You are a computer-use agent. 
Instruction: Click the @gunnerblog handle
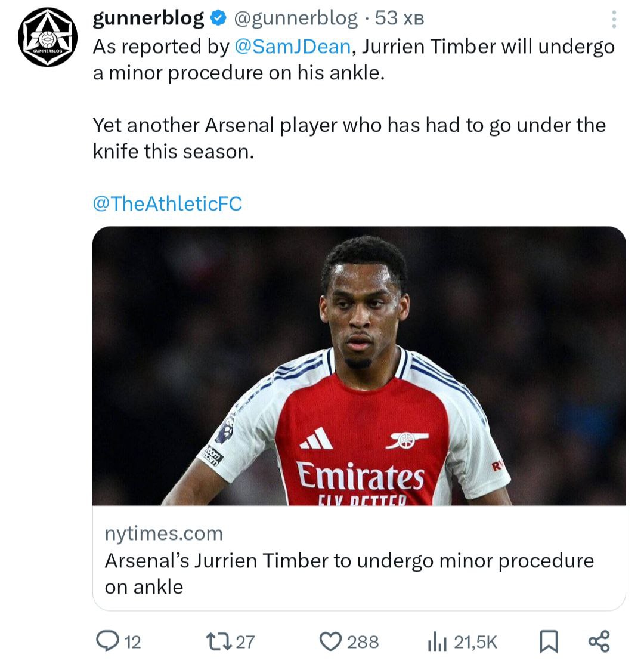(x=296, y=18)
